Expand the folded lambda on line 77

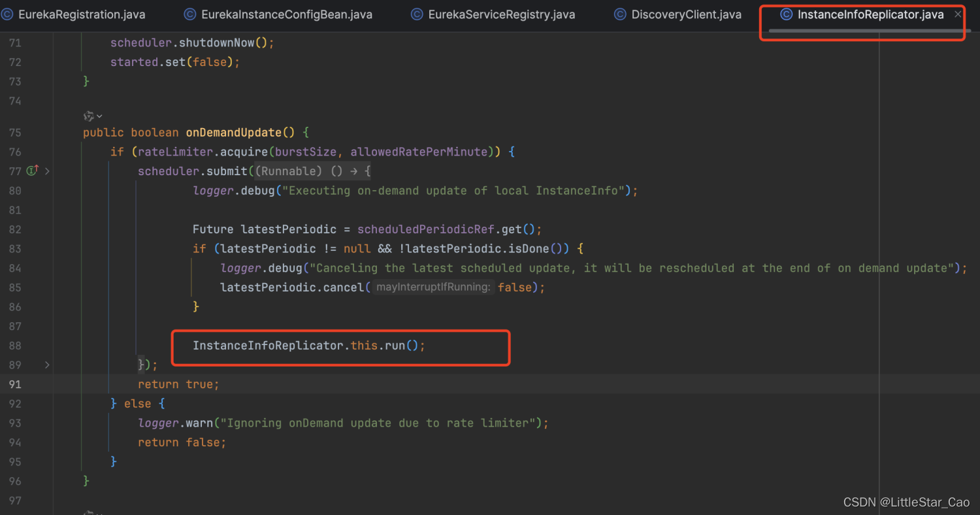[x=47, y=171]
